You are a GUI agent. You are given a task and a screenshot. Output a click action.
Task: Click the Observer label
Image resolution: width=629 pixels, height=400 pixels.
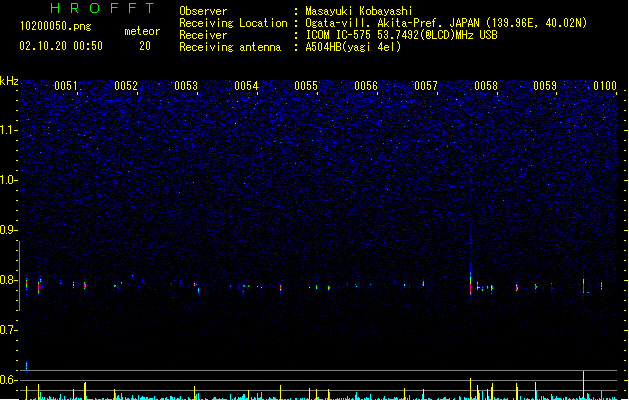[203, 11]
